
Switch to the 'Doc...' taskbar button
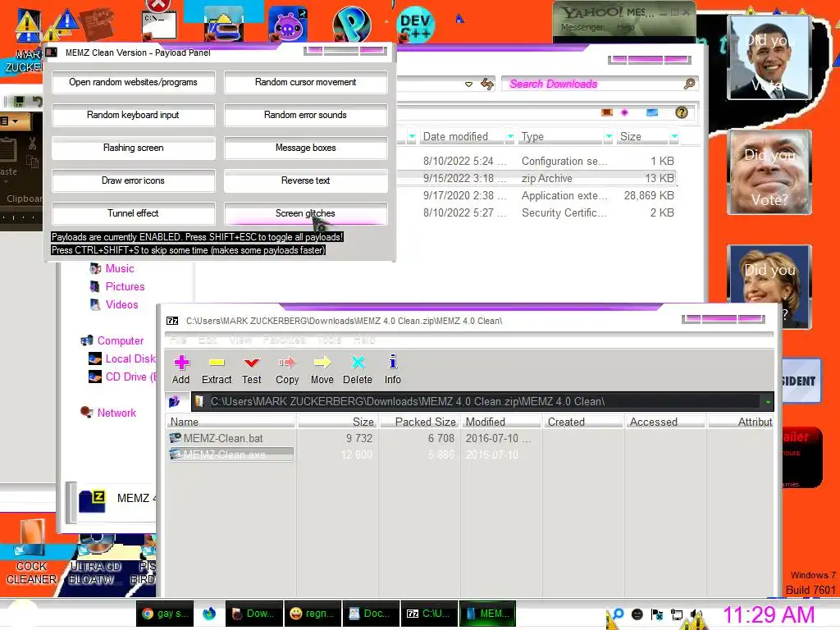pos(371,614)
